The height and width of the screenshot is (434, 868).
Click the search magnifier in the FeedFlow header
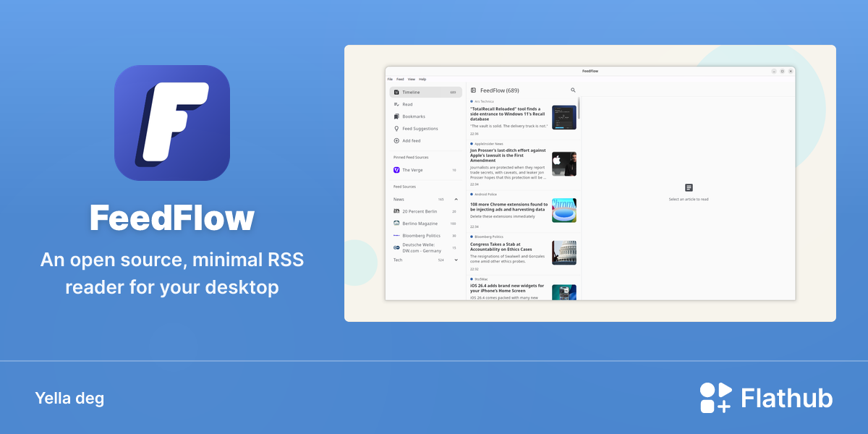(573, 90)
